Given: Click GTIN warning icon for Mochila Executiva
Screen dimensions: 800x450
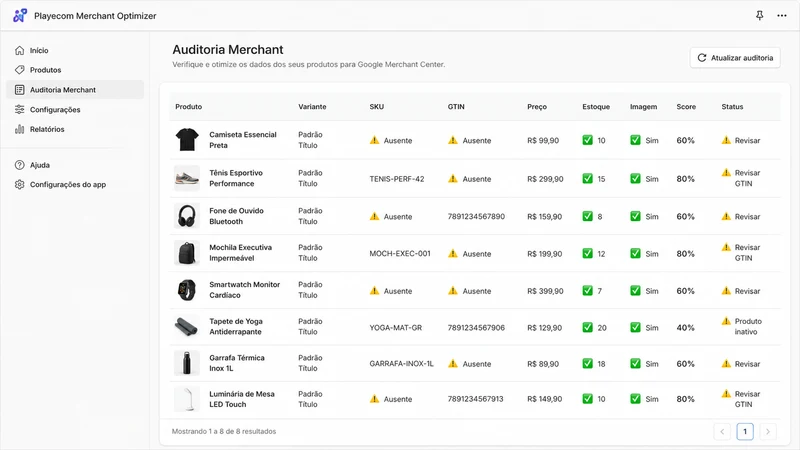Looking at the screenshot, I should (x=453, y=253).
